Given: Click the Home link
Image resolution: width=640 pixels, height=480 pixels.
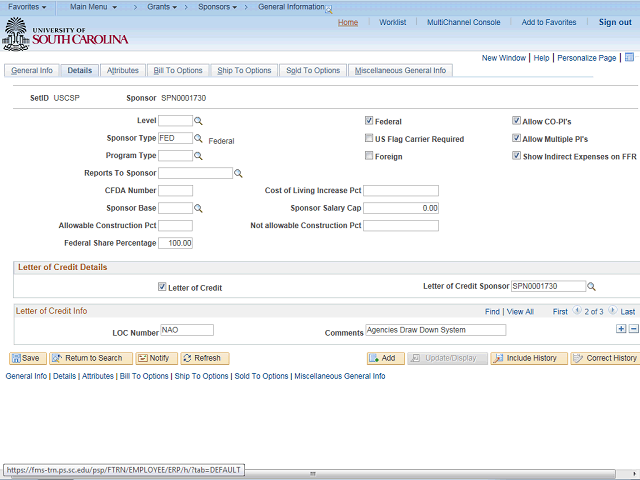Looking at the screenshot, I should (348, 22).
